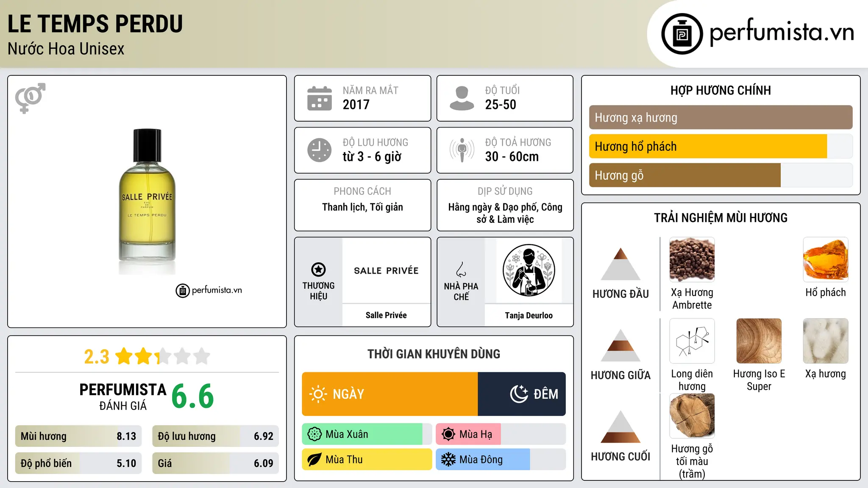Select the leaf icon for Mùa Thu

click(314, 460)
